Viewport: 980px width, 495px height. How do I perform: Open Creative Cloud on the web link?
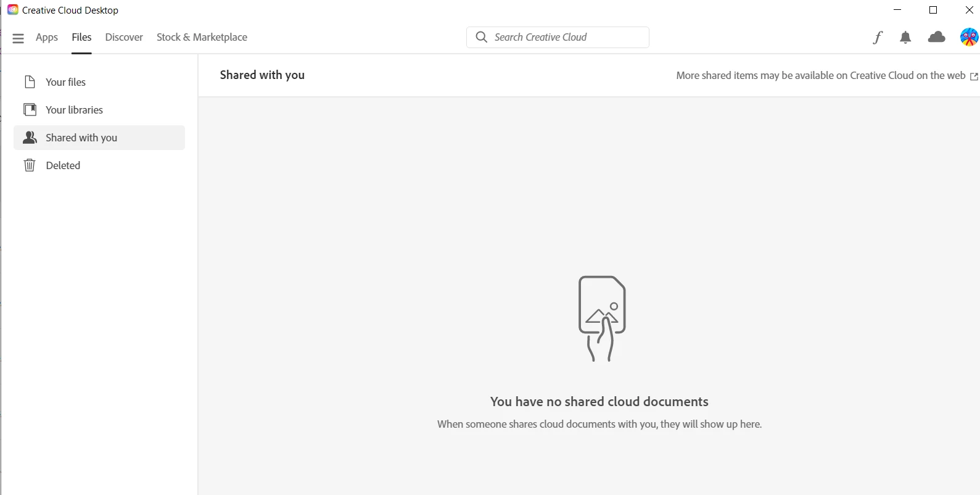click(x=826, y=75)
